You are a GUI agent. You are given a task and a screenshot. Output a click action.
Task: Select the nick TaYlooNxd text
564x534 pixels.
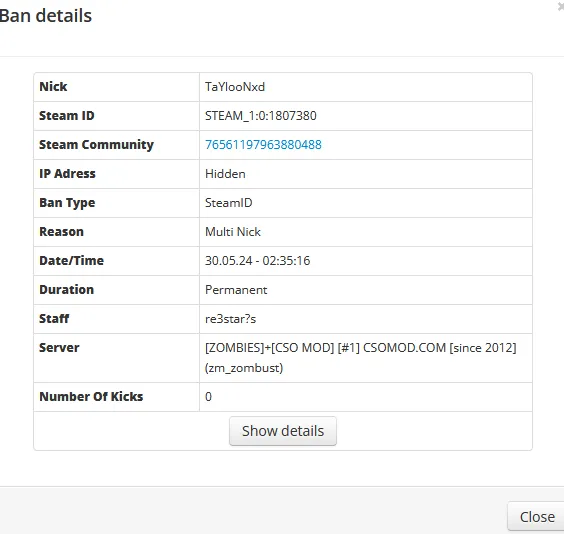(x=235, y=87)
